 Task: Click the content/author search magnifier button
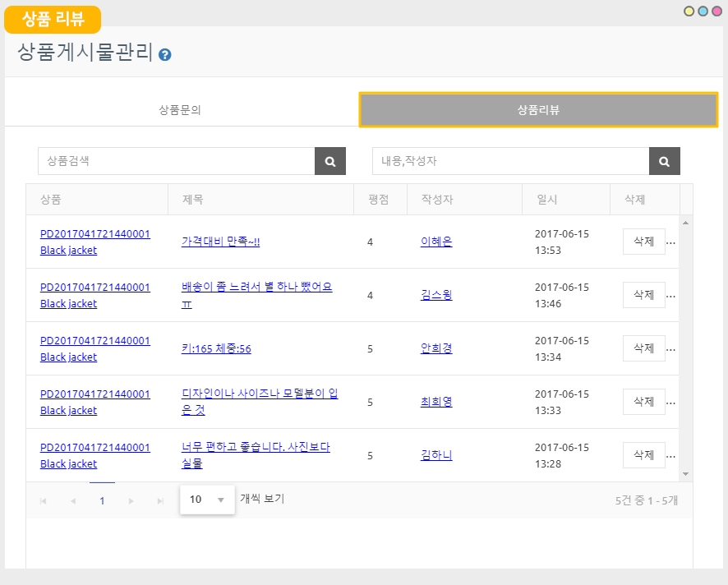pyautogui.click(x=664, y=162)
